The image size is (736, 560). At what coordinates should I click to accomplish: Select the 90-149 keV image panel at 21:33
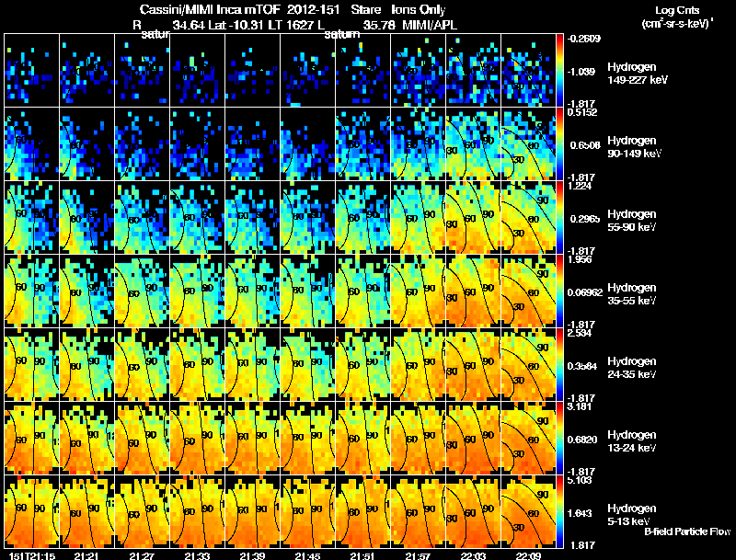[x=197, y=144]
